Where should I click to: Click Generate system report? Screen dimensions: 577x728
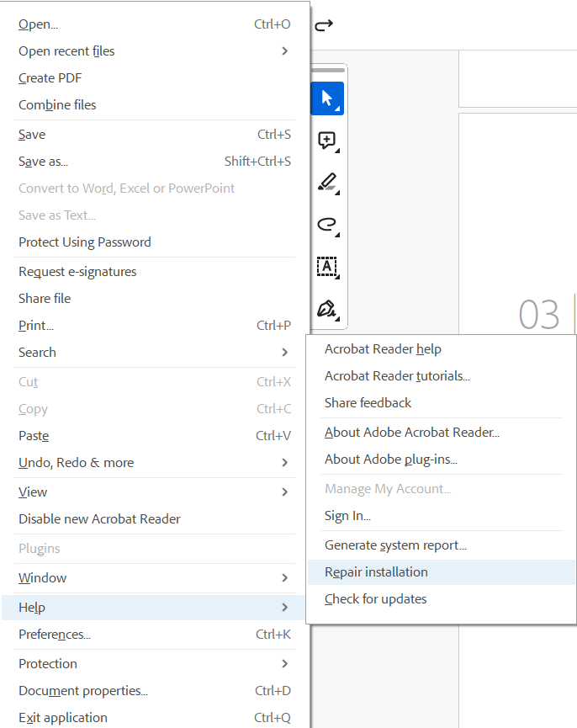click(x=395, y=545)
